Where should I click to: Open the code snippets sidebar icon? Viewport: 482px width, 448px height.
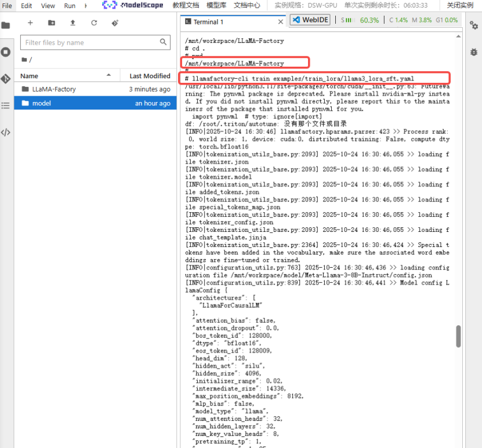pyautogui.click(x=6, y=132)
